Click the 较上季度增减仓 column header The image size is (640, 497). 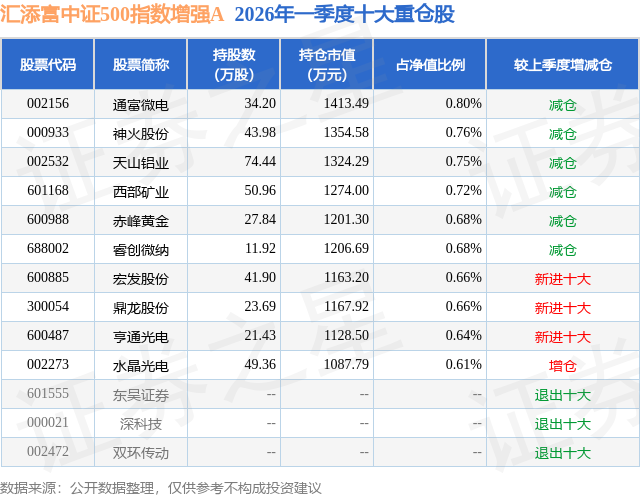point(563,64)
